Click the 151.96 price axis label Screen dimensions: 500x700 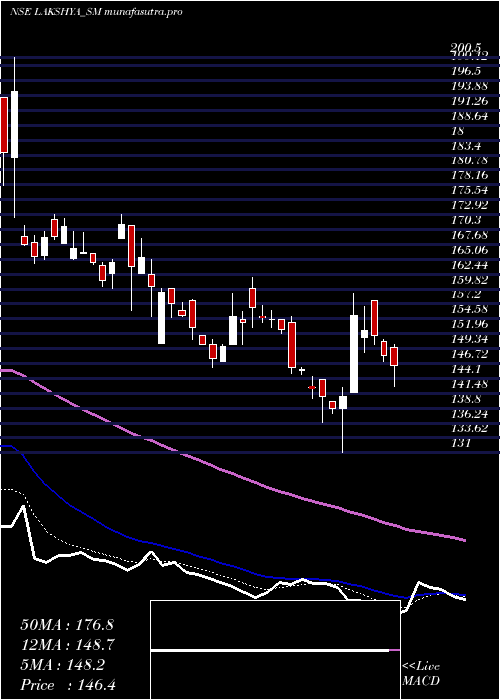pyautogui.click(x=470, y=324)
